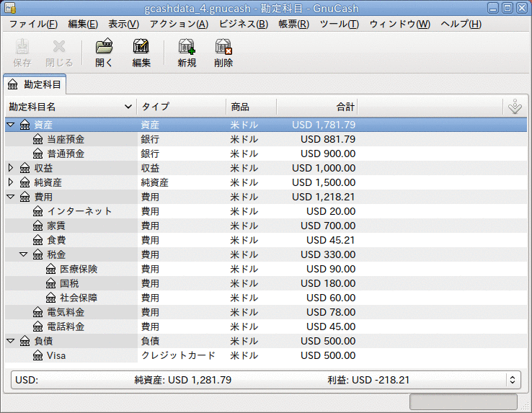The height and width of the screenshot is (413, 532).
Task: Open account with the 開く toolbar icon
Action: click(104, 46)
